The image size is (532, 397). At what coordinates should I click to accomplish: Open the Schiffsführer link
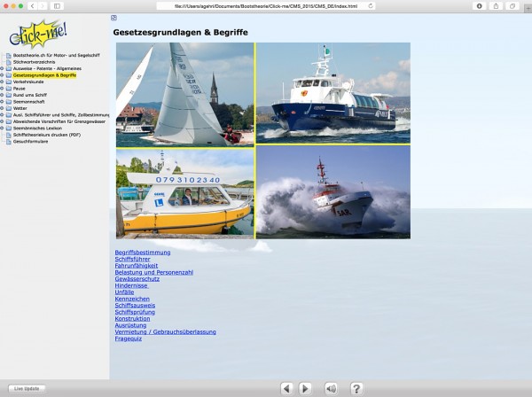pyautogui.click(x=132, y=259)
